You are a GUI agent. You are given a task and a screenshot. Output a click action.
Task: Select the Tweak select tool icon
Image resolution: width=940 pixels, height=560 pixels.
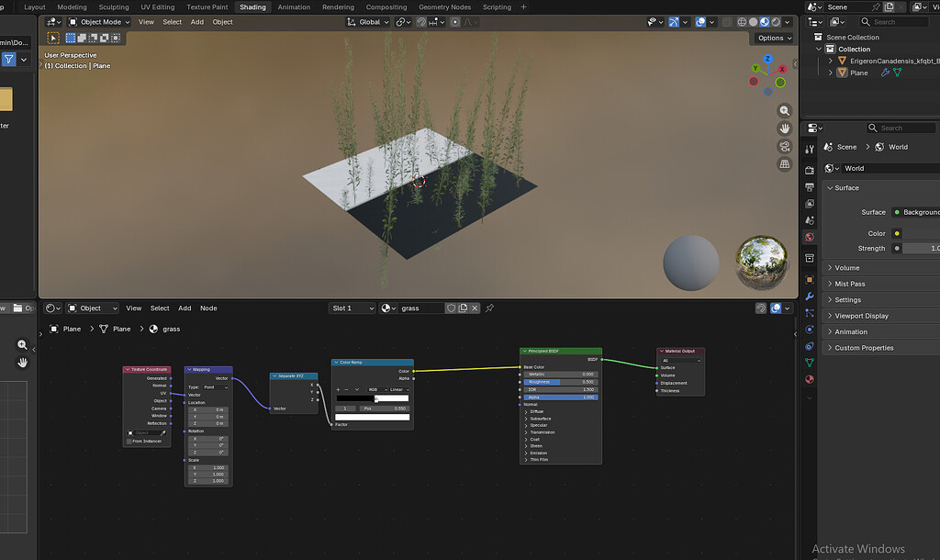pos(53,38)
